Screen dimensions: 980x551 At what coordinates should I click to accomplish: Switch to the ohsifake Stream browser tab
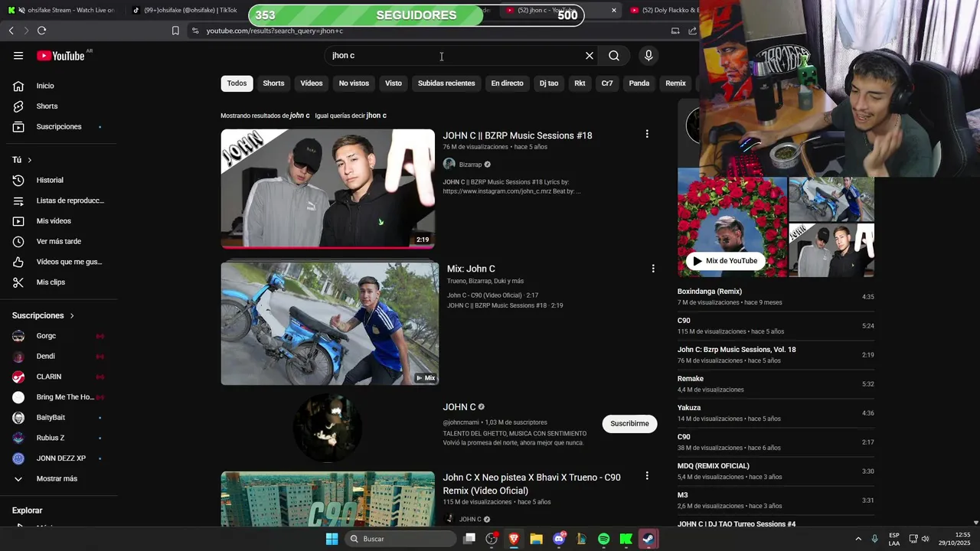(60, 10)
